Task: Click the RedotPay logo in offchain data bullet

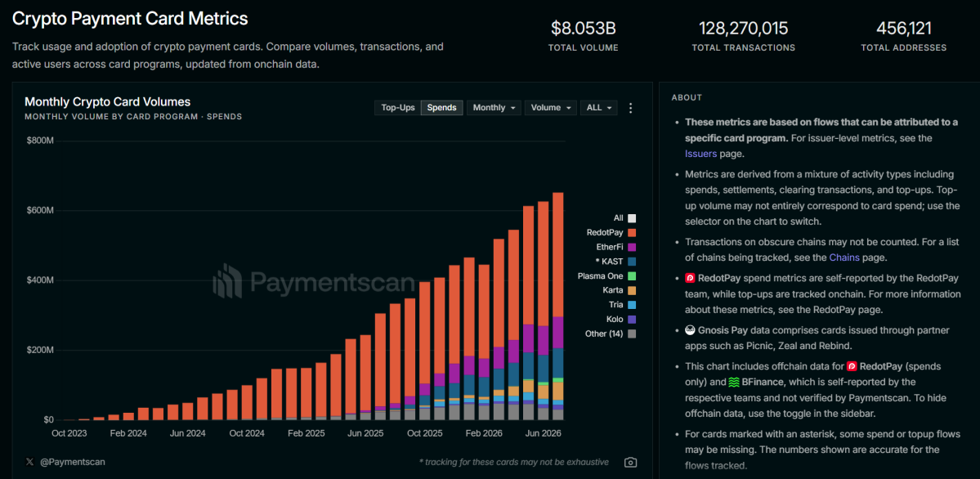Action: (851, 366)
